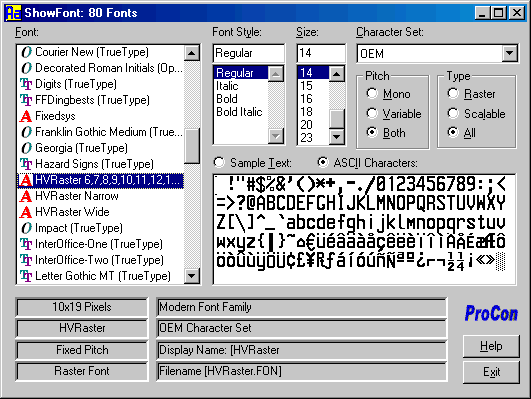Image resolution: width=531 pixels, height=399 pixels.
Task: Open the Character Set dropdown
Action: tap(509, 53)
